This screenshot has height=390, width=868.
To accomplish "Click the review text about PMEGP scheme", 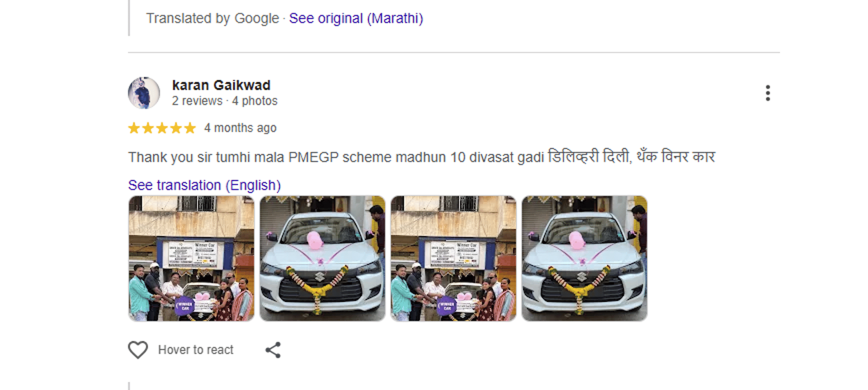I will pyautogui.click(x=421, y=157).
